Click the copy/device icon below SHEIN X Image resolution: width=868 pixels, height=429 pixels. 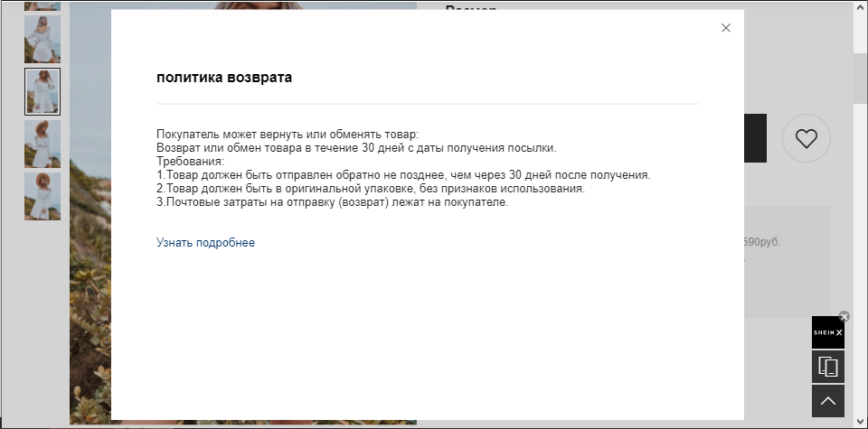click(x=827, y=367)
